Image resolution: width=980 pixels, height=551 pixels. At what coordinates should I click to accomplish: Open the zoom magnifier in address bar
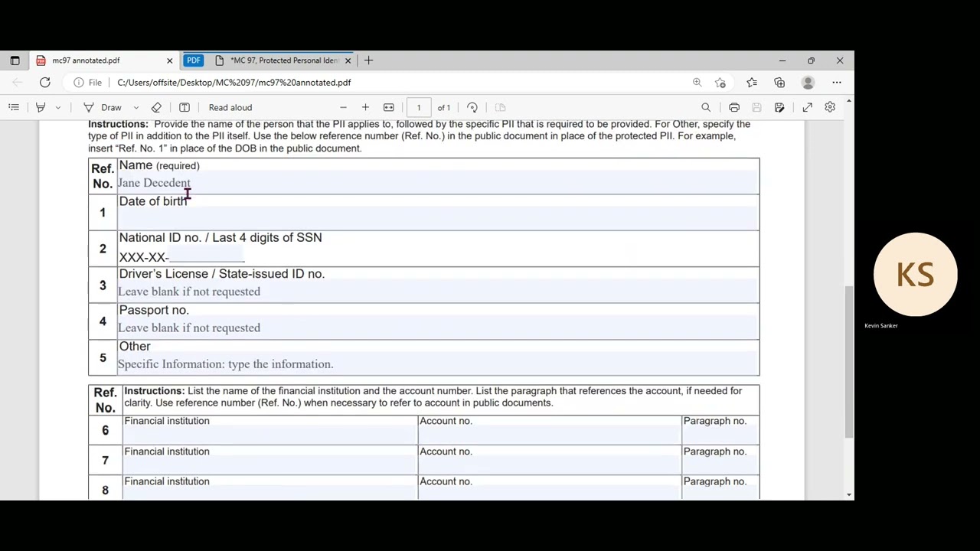point(697,83)
